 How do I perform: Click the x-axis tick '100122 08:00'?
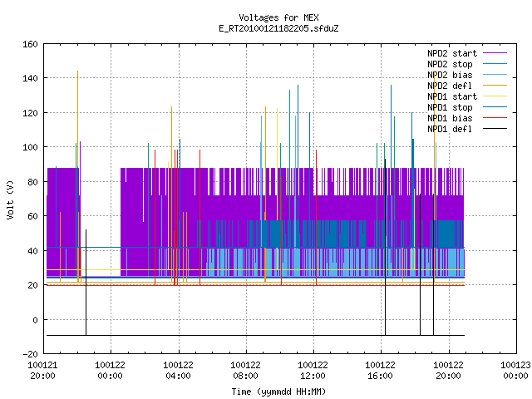[x=246, y=371]
